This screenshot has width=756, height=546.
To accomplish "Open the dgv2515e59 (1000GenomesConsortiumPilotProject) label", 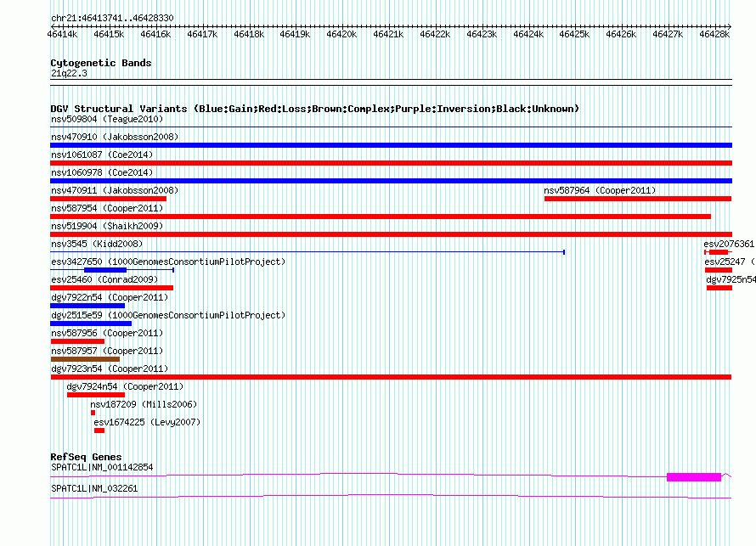I will coord(168,315).
